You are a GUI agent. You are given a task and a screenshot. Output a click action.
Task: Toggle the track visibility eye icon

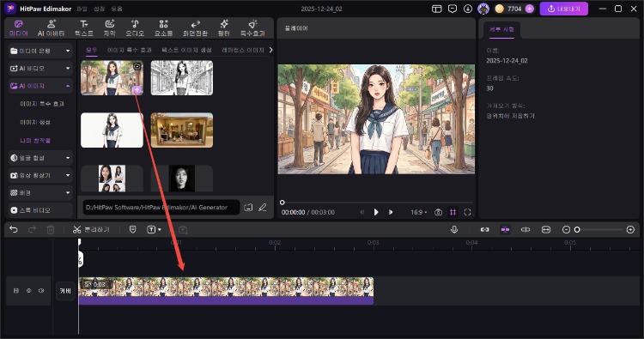pos(28,291)
